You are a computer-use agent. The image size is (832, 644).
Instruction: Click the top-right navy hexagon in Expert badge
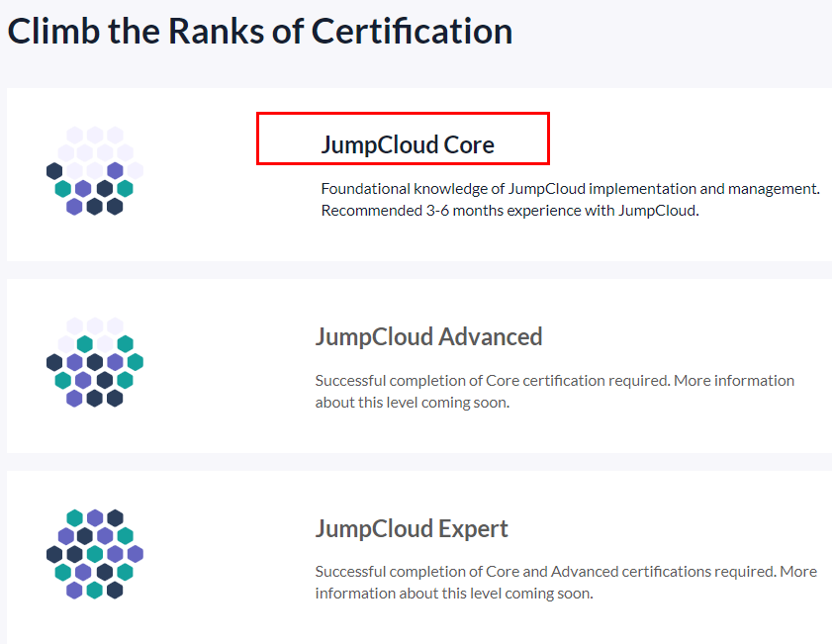point(115,518)
